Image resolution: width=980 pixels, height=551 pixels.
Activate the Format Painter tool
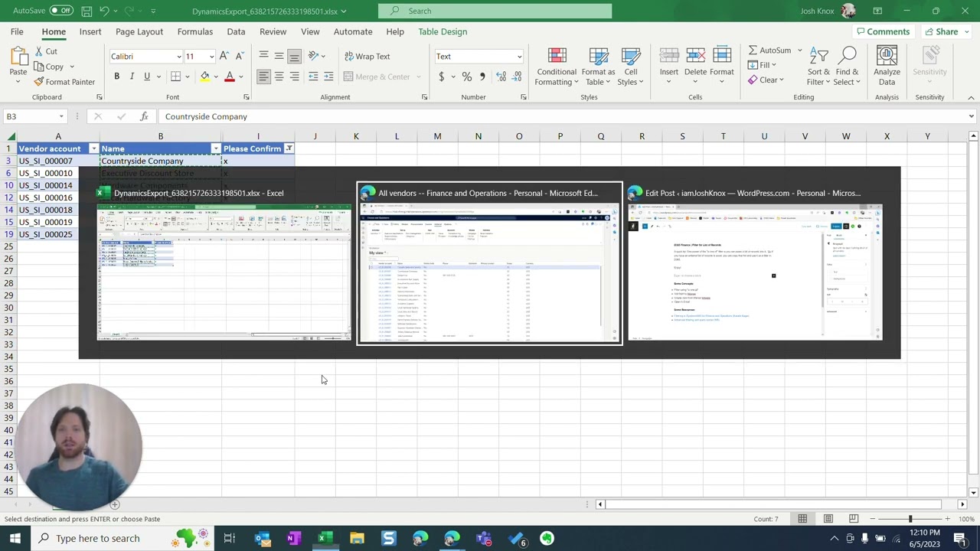pos(64,82)
